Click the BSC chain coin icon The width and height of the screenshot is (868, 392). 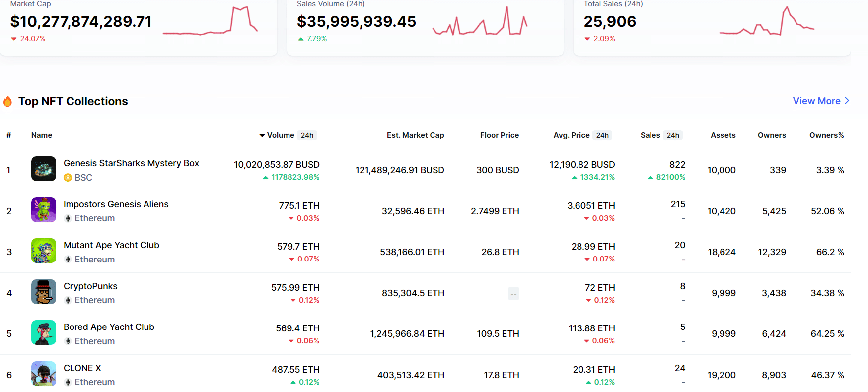pyautogui.click(x=68, y=178)
